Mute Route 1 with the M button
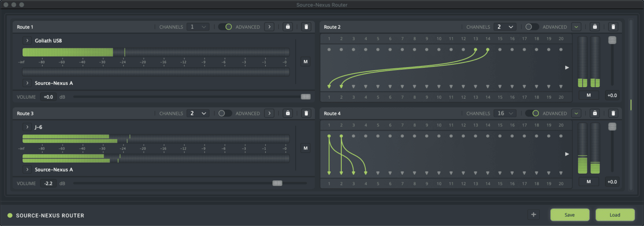The image size is (644, 226). pos(305,62)
